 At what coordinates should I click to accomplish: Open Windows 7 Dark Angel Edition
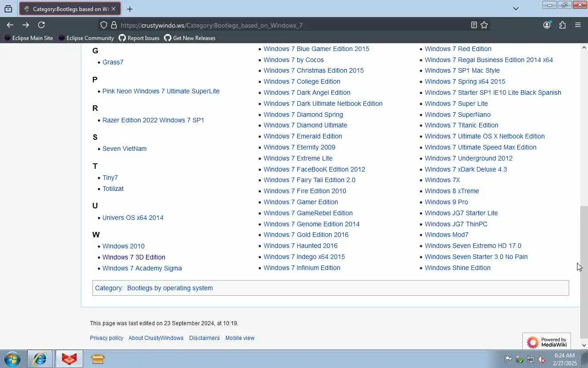(307, 92)
